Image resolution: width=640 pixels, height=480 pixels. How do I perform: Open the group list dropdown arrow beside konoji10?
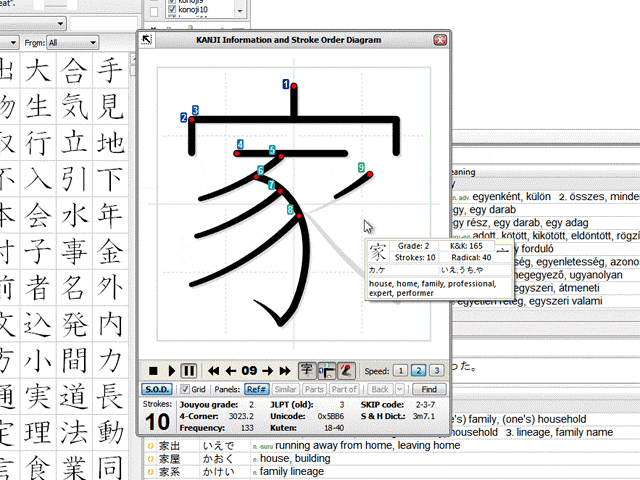pos(240,11)
